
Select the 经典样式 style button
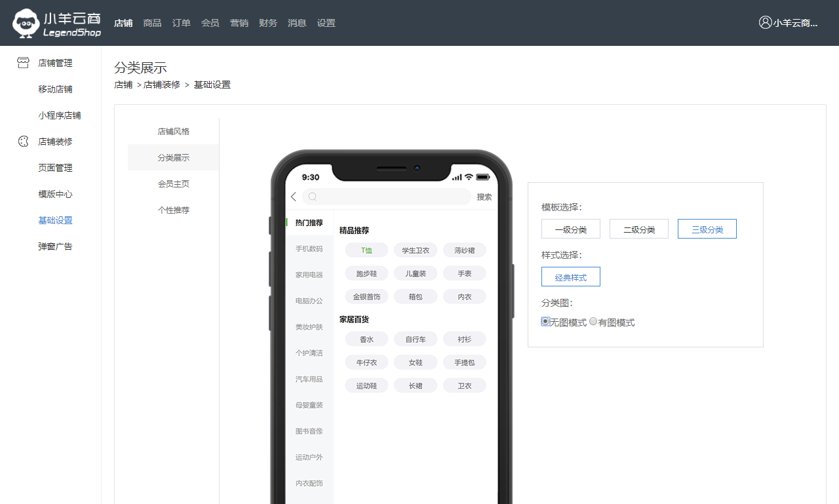tap(570, 277)
